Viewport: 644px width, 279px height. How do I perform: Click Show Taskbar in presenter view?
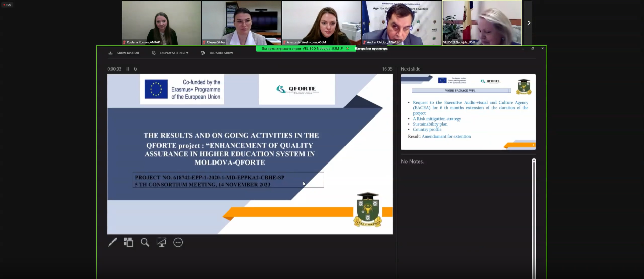(124, 53)
